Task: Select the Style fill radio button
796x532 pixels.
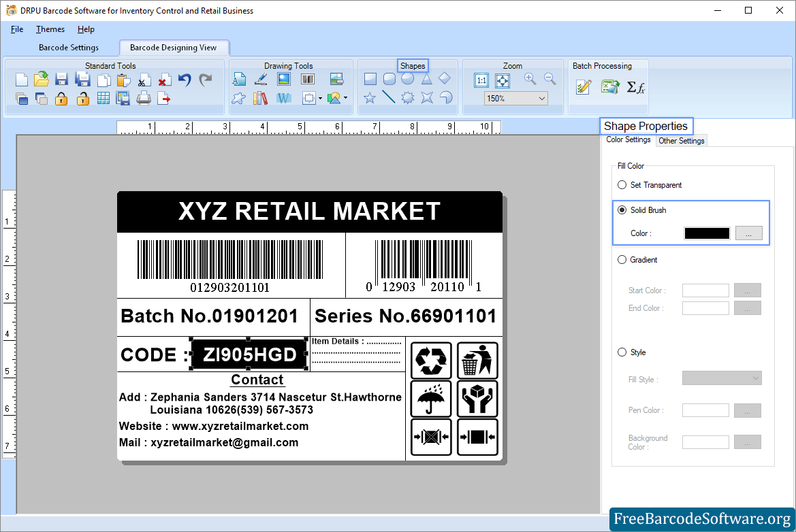Action: point(622,352)
